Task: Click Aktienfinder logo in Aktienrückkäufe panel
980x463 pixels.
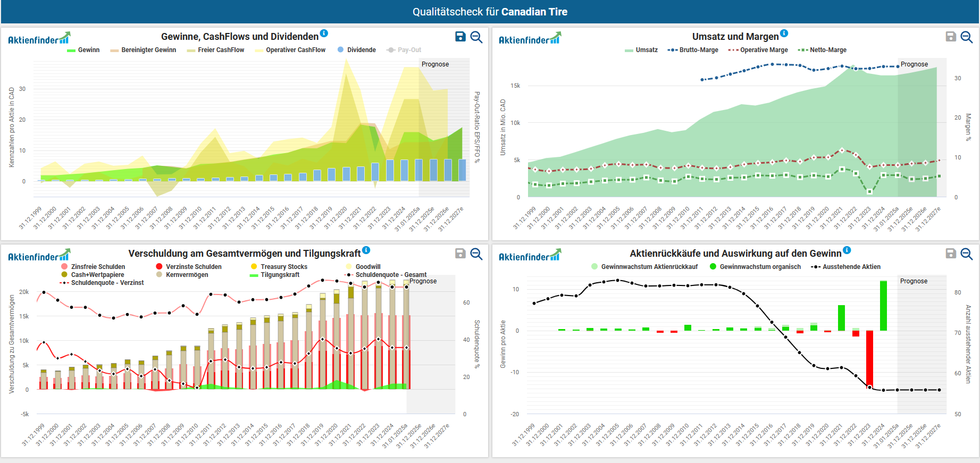Action: click(530, 256)
